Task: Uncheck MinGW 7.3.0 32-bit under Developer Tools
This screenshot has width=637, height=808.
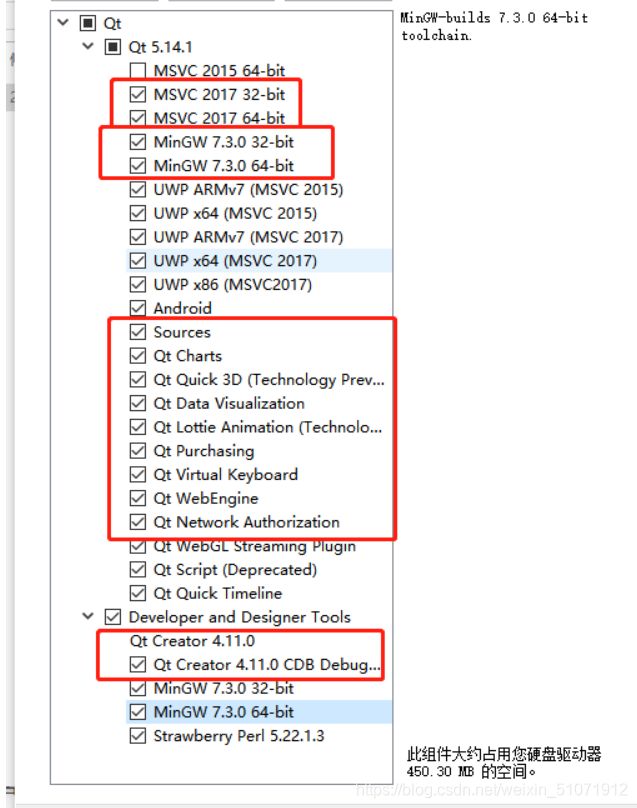Action: (138, 688)
